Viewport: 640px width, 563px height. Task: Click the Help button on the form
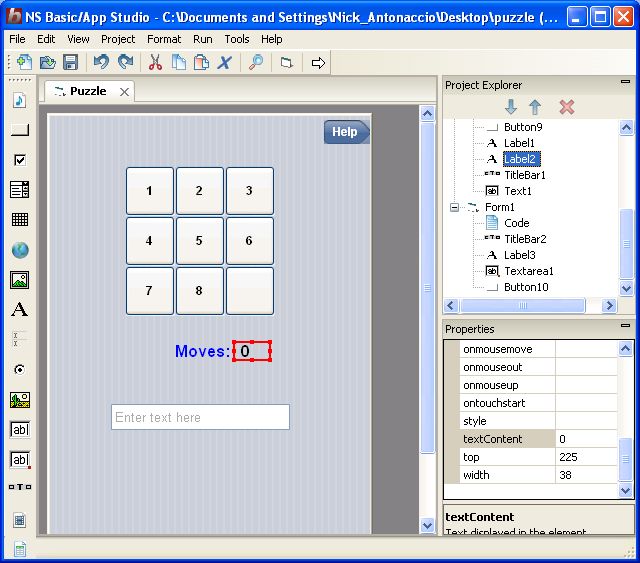coord(347,132)
